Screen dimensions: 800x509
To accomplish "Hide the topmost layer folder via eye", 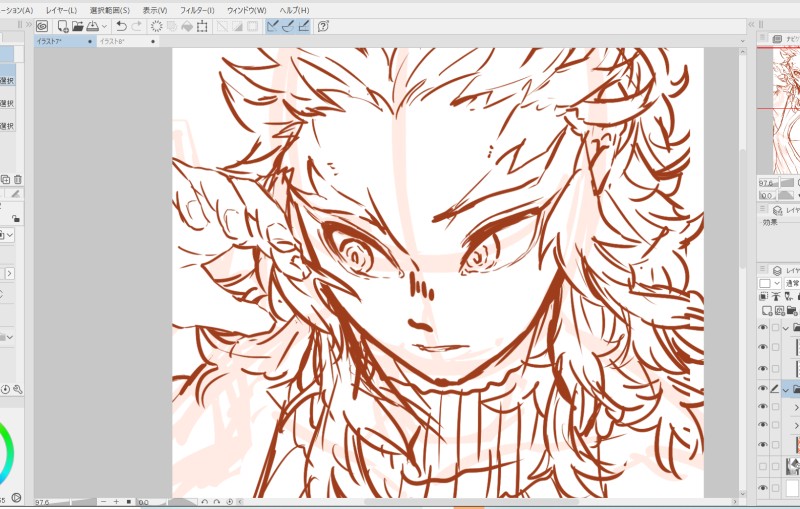I will point(763,327).
